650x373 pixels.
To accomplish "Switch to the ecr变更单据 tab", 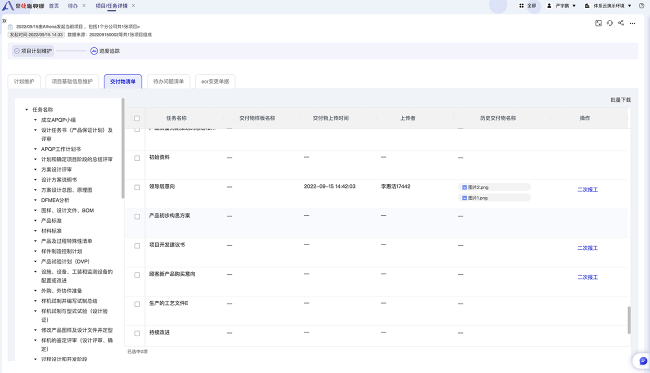I will coord(215,82).
